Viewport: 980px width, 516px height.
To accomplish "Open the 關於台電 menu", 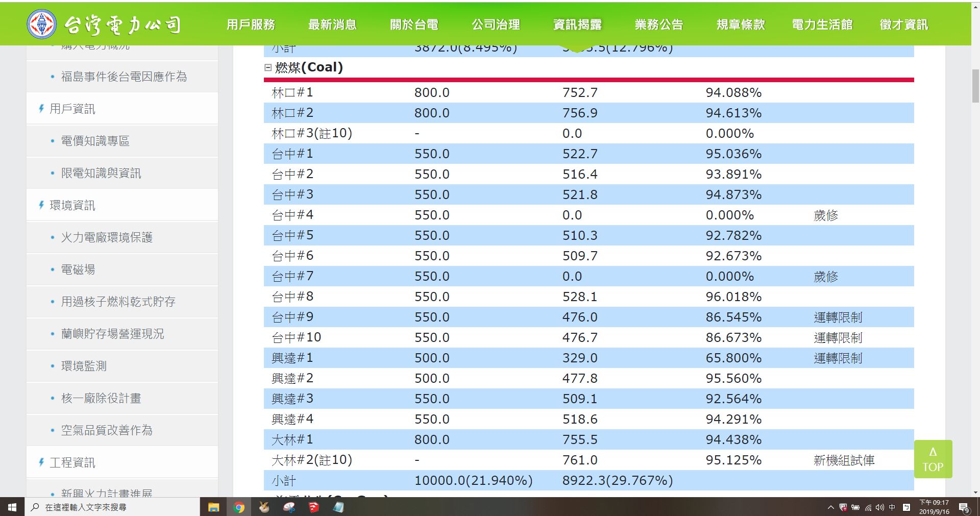I will [414, 24].
